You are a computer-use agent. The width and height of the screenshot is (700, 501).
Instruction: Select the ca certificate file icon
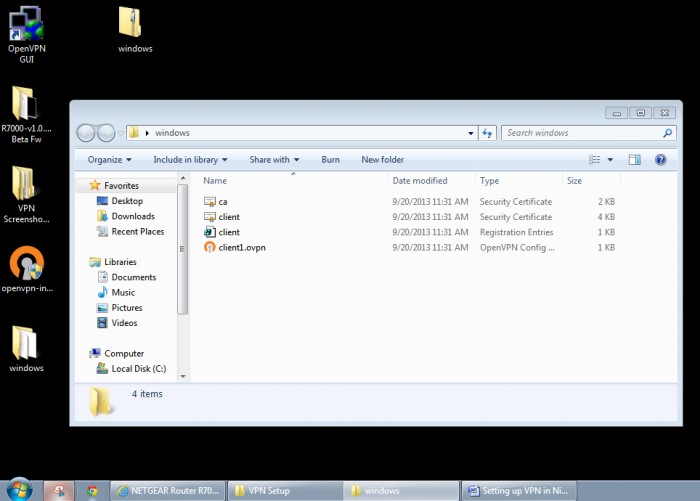[209, 201]
